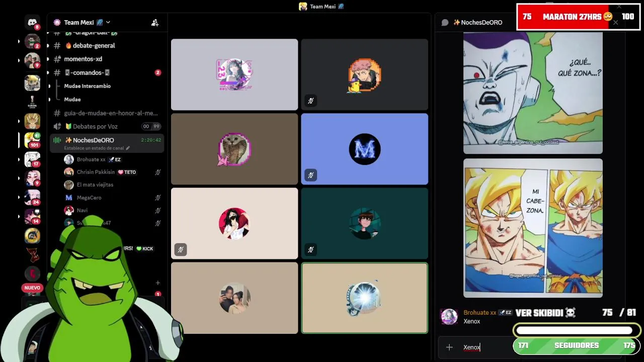
Task: Click the KICK tag badge
Action: [144, 248]
